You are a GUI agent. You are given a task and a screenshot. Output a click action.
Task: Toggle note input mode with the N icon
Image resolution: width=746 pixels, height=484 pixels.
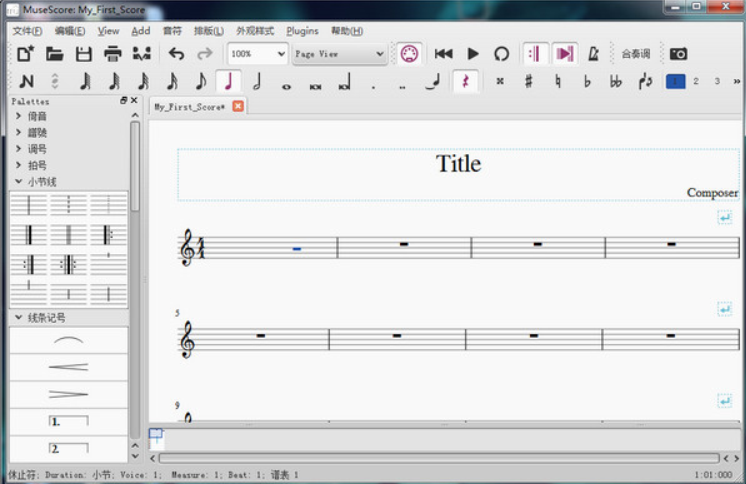[x=27, y=81]
